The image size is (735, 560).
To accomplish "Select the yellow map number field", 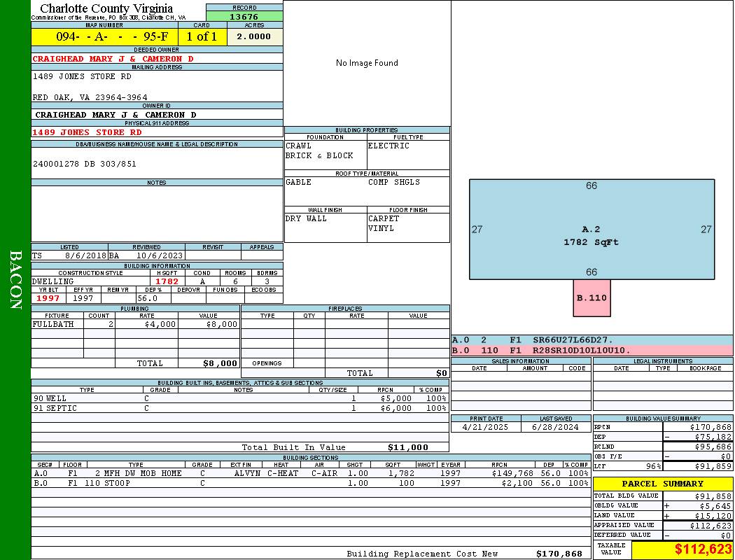I will 104,37.
